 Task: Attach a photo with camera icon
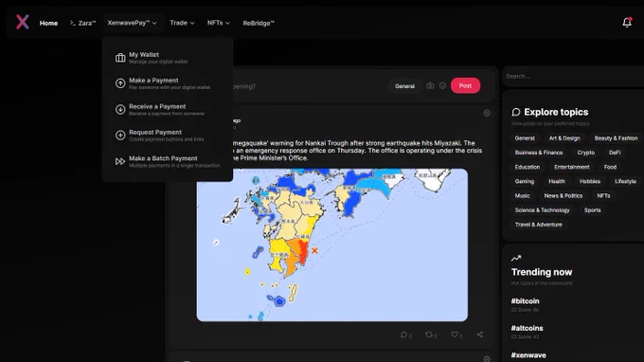point(430,86)
